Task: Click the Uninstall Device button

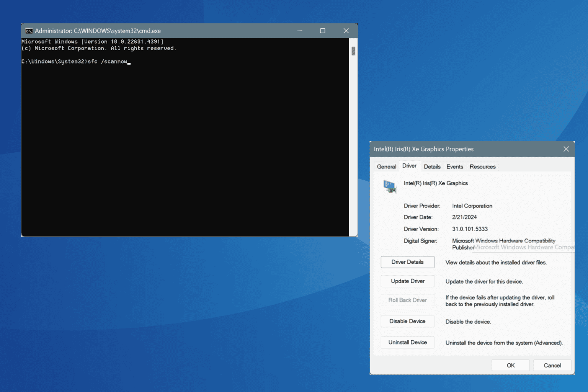Action: (x=407, y=342)
